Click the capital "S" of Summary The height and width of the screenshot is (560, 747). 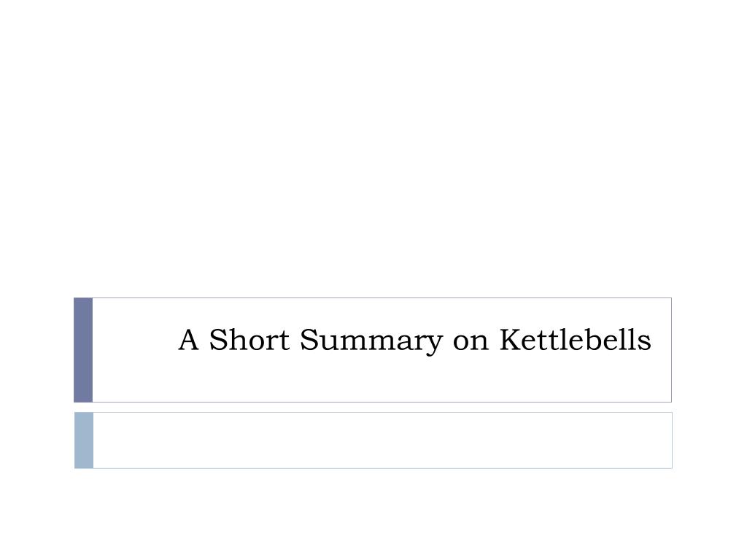click(309, 340)
